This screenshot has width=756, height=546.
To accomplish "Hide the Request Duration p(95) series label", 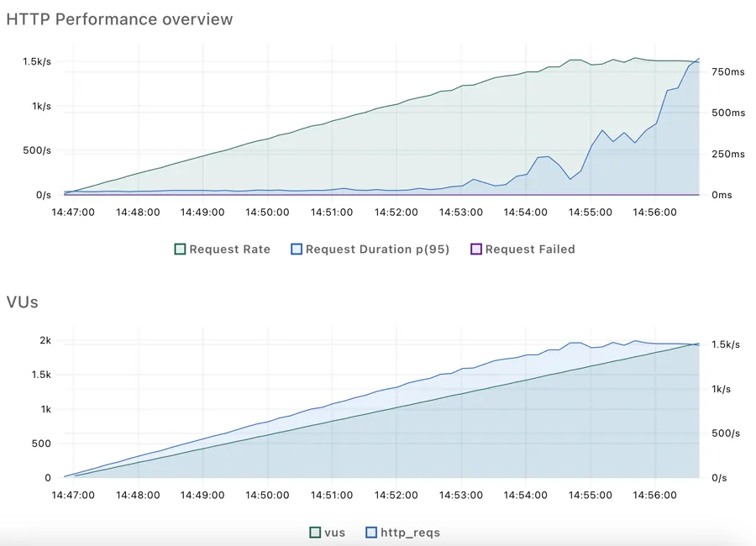I will pyautogui.click(x=377, y=249).
